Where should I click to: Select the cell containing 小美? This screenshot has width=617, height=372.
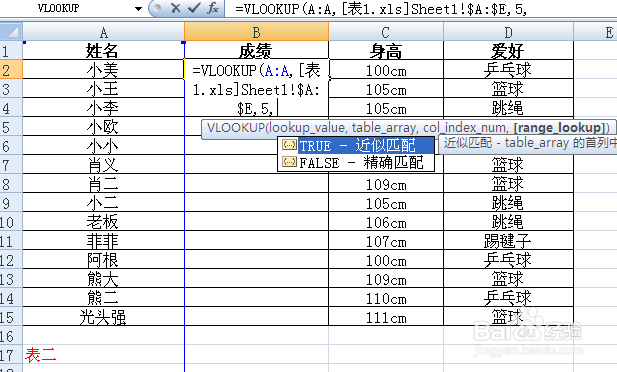coord(103,70)
